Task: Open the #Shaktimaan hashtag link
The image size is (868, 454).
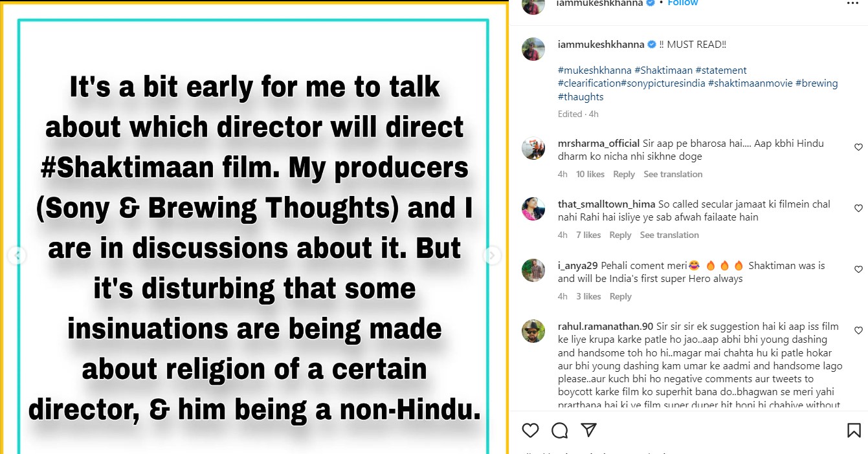Action: click(x=663, y=70)
